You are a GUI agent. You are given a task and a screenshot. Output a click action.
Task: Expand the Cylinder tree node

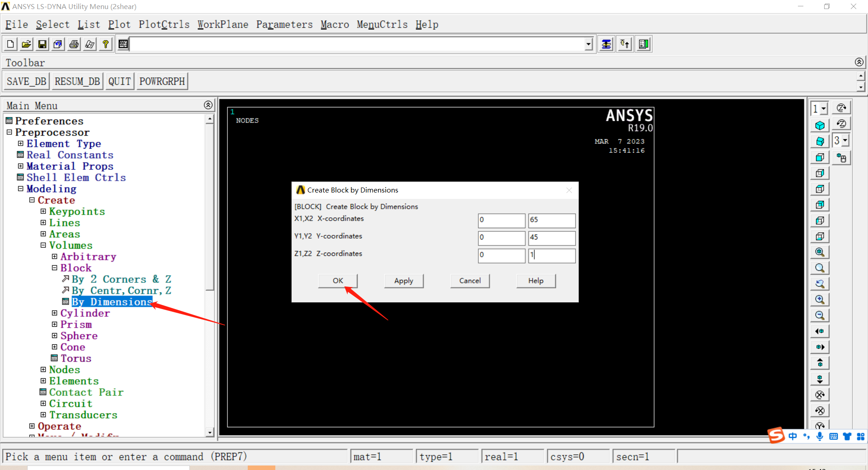pyautogui.click(x=54, y=313)
